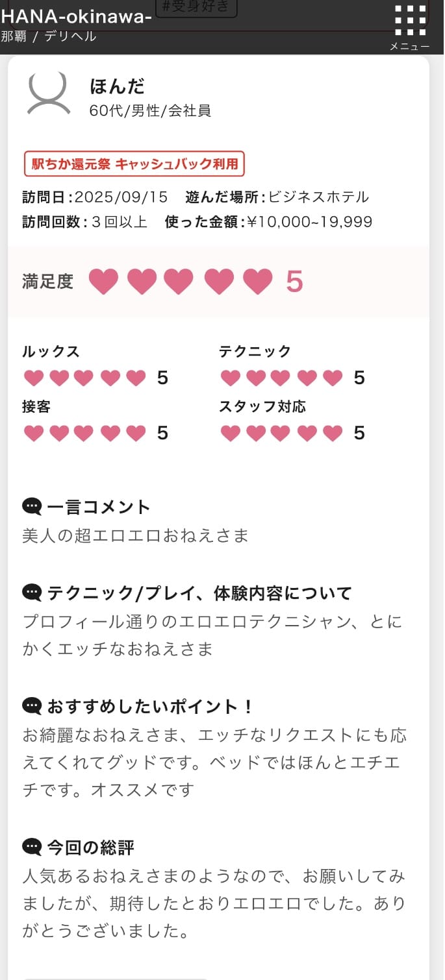
Task: Click the メニュー label in header
Action: click(x=409, y=46)
